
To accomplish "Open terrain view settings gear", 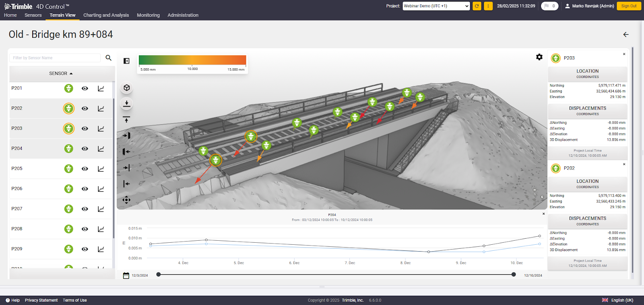I will (539, 57).
